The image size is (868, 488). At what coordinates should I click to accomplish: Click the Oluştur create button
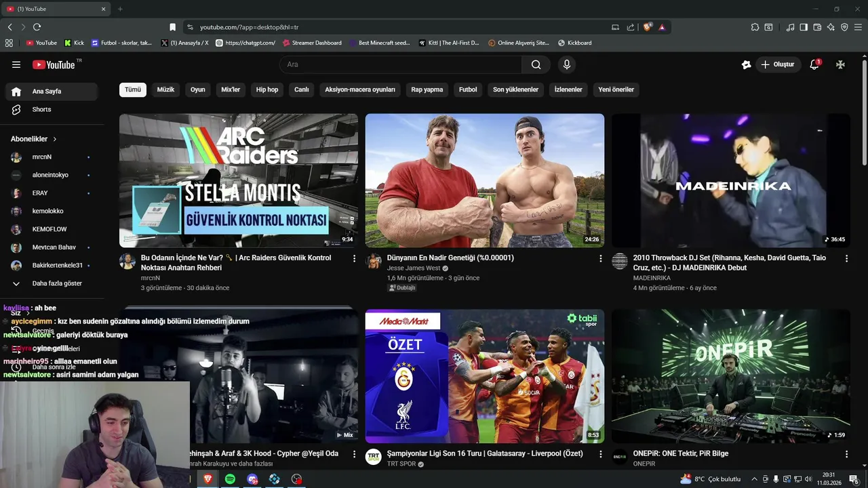point(777,64)
